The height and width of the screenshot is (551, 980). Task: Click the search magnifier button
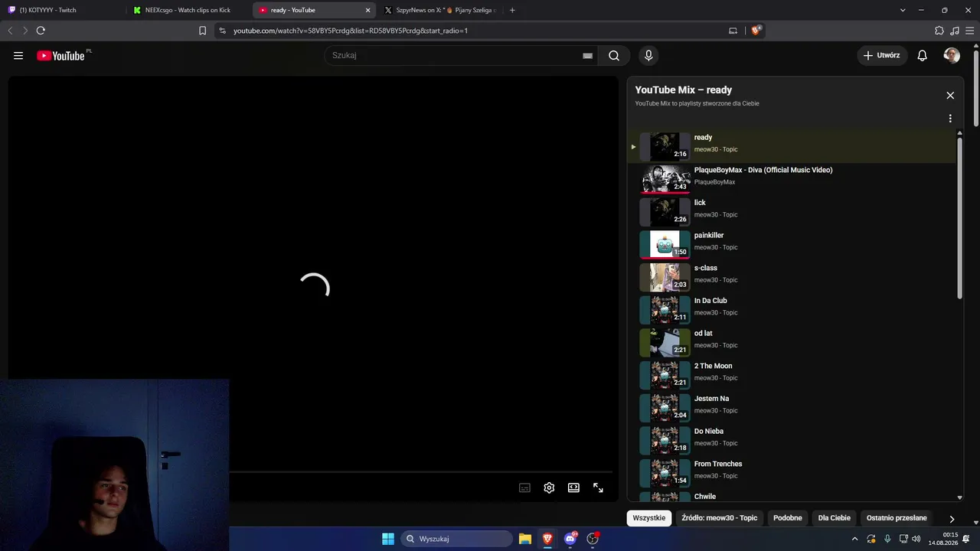click(x=614, y=55)
